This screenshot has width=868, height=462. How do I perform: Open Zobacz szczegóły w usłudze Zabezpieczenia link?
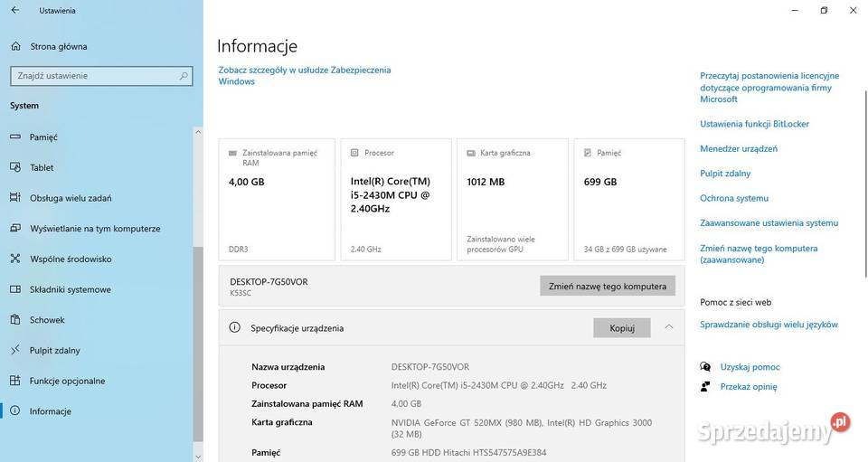305,75
